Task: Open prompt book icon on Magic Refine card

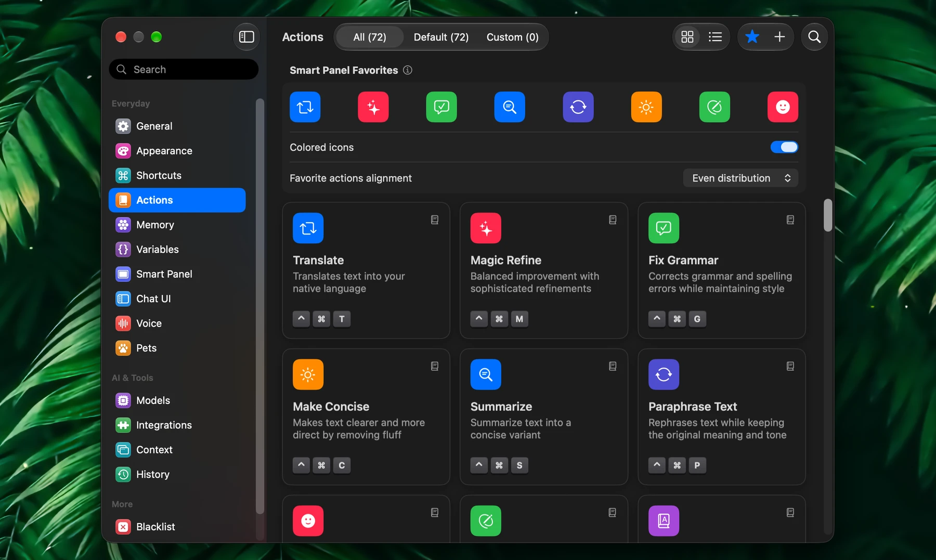Action: pyautogui.click(x=613, y=220)
